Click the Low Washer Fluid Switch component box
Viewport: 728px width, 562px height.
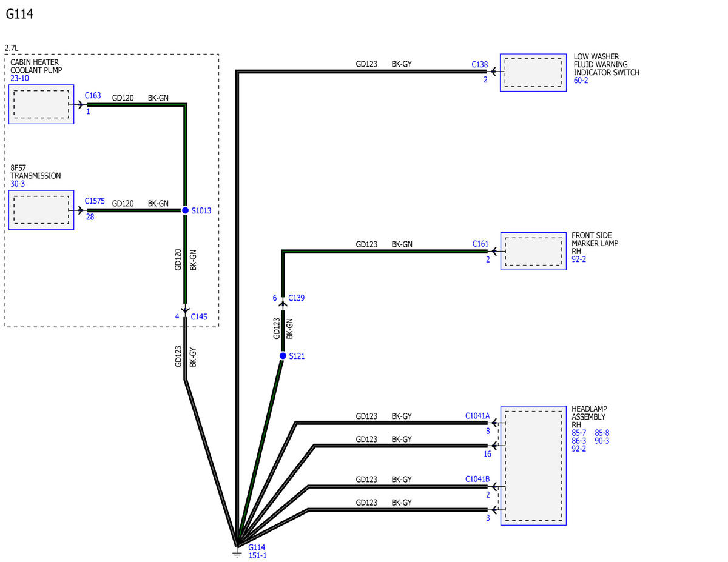533,73
